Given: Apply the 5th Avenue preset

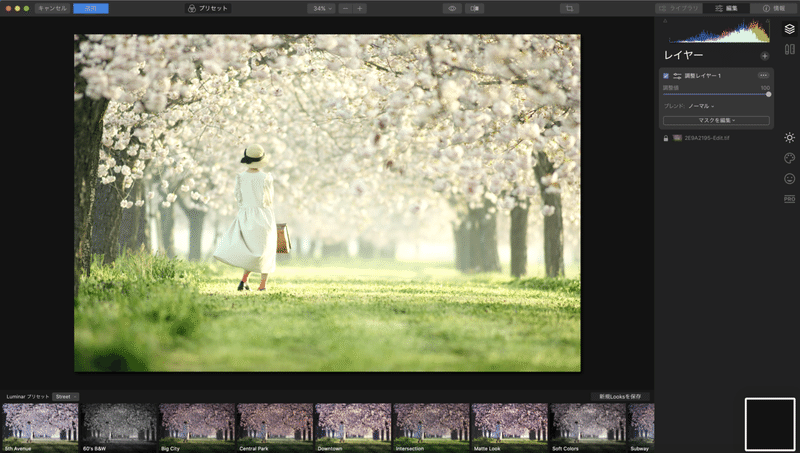Looking at the screenshot, I should pos(40,427).
